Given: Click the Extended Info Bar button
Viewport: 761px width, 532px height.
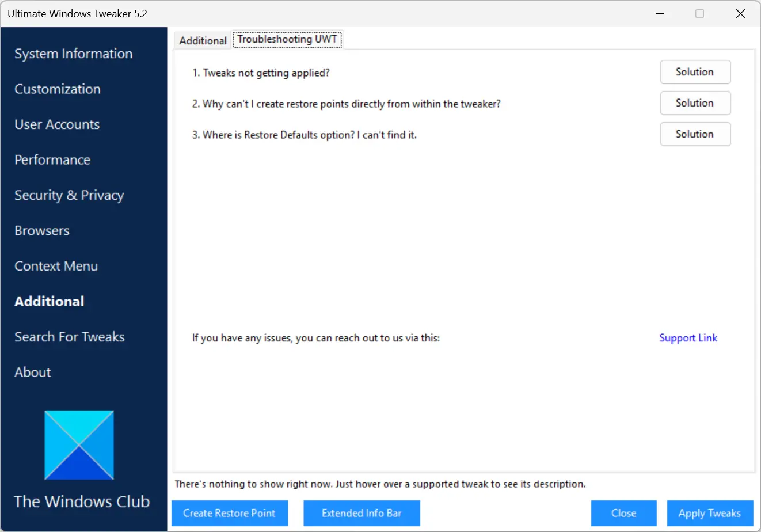Looking at the screenshot, I should [x=362, y=513].
